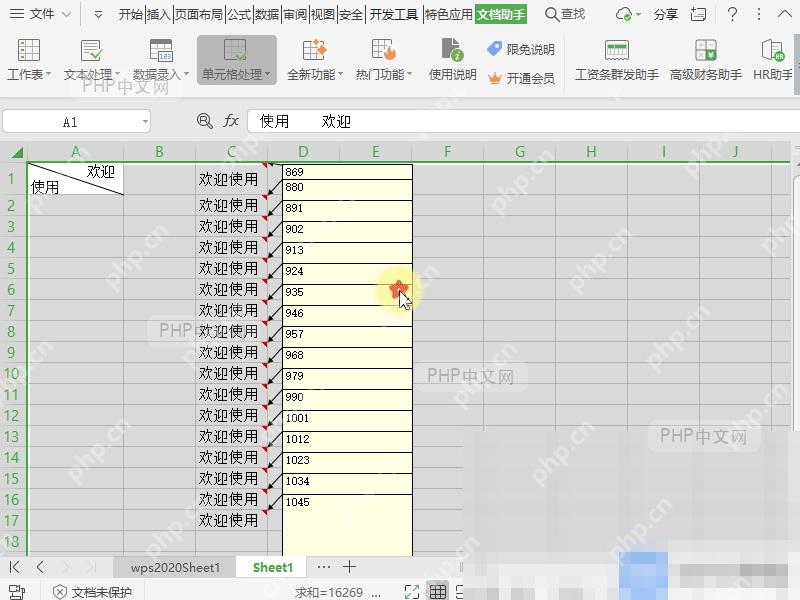
Task: Toggle full screen view icon
Action: (x=411, y=592)
